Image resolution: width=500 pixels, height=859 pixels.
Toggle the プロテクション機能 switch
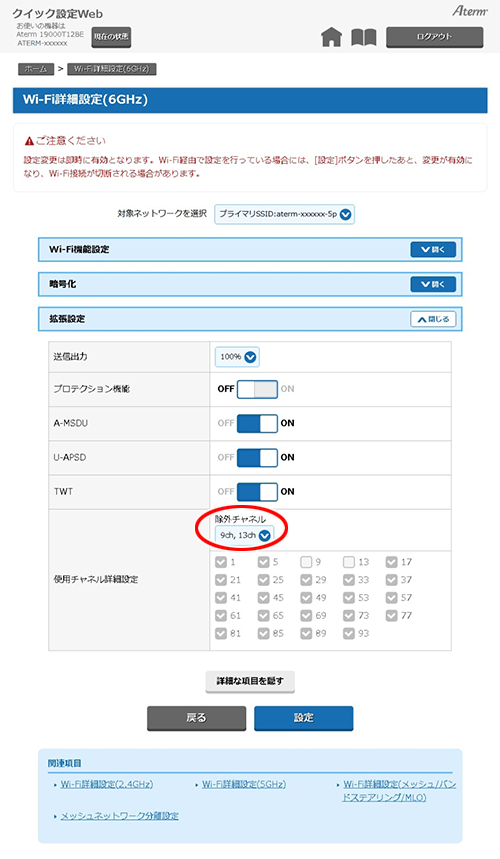[257, 389]
